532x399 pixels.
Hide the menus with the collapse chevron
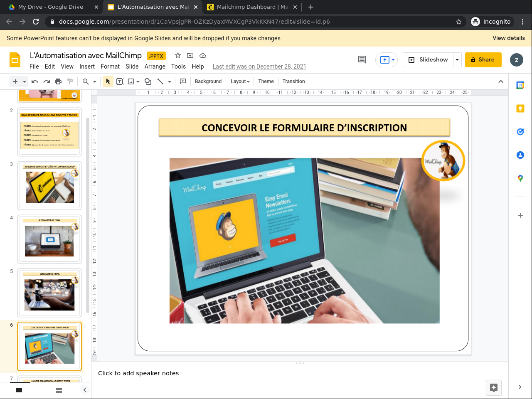tap(501, 81)
